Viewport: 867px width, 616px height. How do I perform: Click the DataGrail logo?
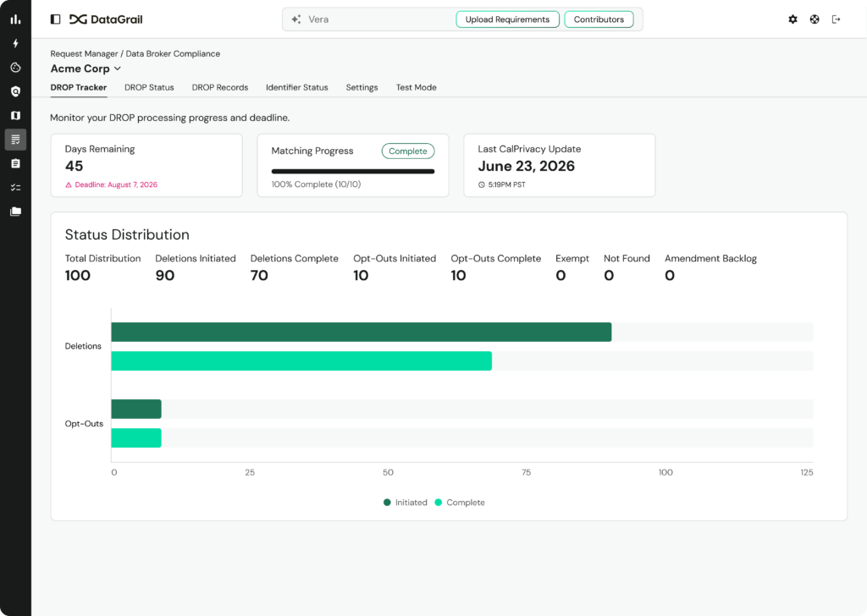point(106,19)
